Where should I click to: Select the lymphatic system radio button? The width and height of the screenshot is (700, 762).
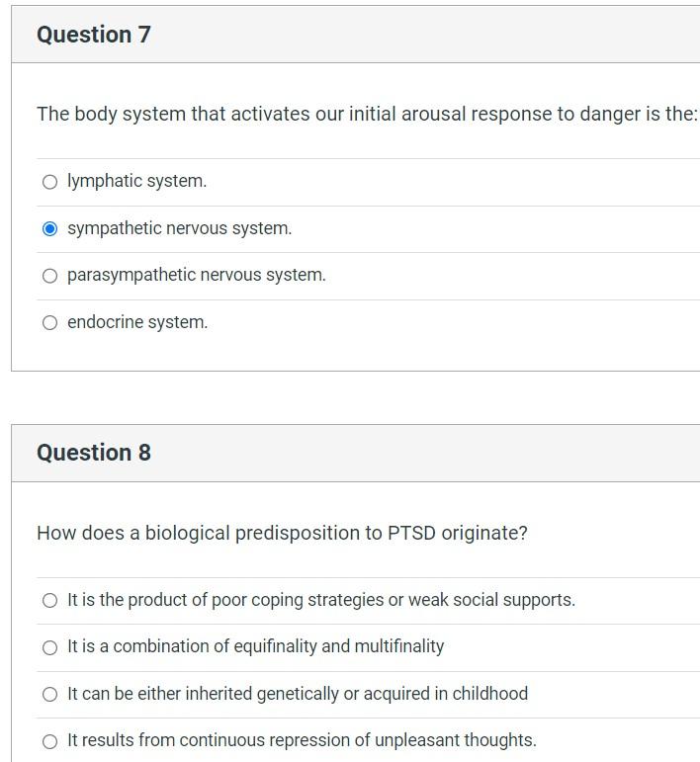tap(49, 182)
